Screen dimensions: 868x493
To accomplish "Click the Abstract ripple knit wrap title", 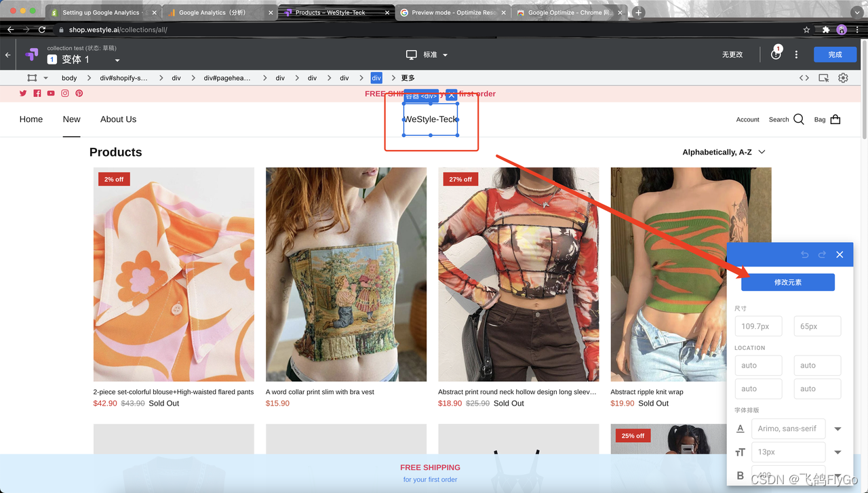I will (647, 392).
